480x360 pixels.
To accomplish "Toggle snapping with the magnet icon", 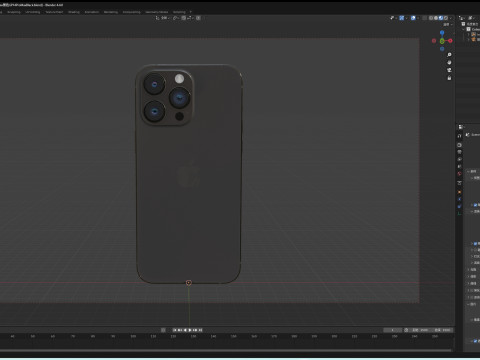I will [184, 18].
